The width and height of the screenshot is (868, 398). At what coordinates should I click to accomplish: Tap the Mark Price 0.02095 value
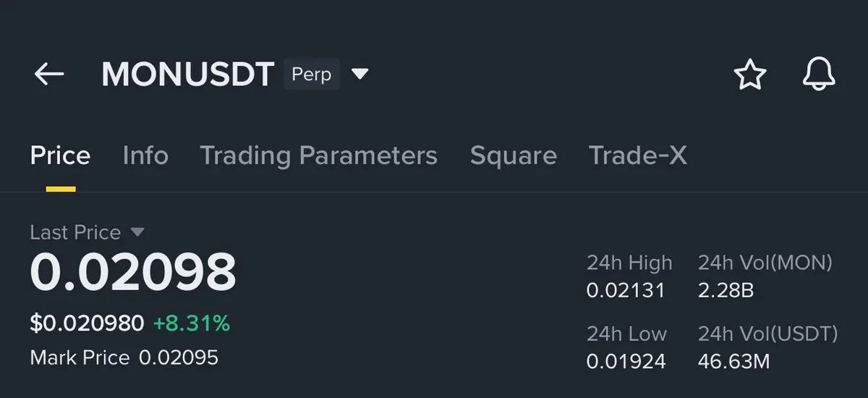coord(178,357)
